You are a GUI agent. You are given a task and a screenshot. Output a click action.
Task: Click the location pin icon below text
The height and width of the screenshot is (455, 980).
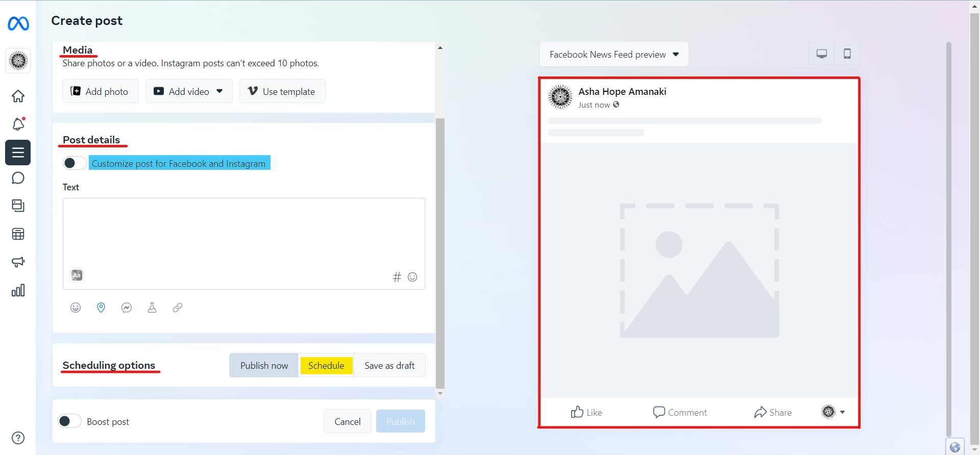(x=101, y=308)
